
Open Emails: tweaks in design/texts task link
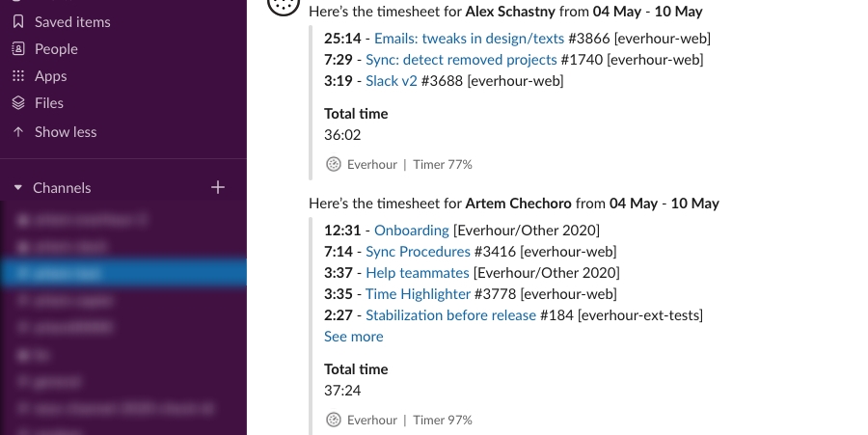click(470, 39)
